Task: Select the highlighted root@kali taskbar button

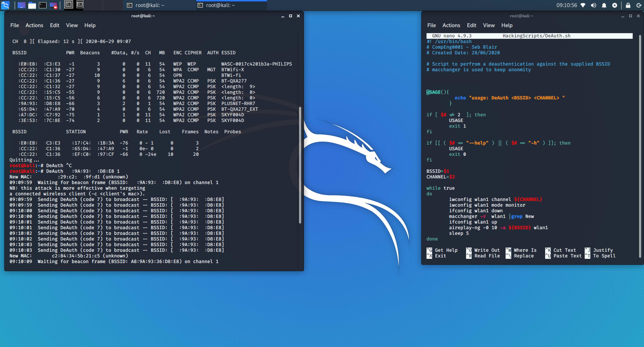Action: [x=232, y=5]
